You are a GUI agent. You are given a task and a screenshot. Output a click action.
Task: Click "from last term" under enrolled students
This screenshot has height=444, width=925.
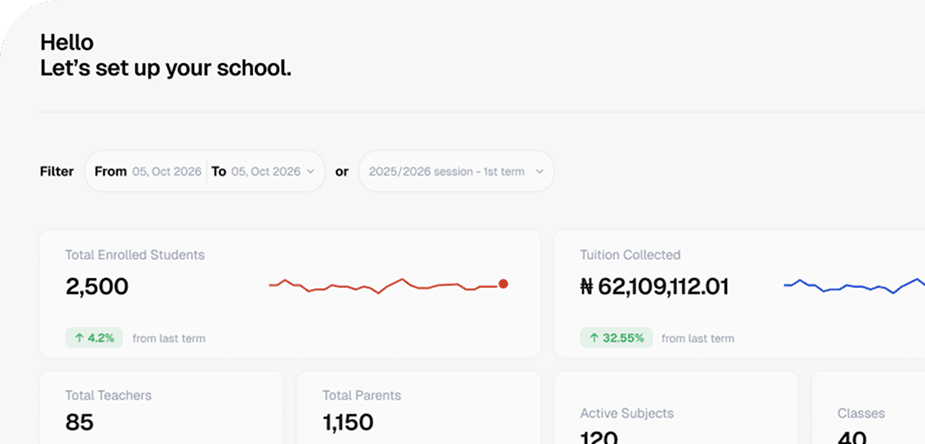pos(169,338)
